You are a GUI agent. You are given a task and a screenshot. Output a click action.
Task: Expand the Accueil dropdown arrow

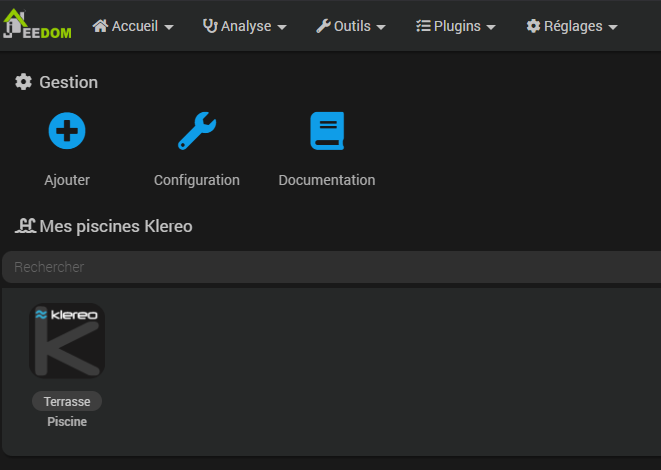pyautogui.click(x=168, y=27)
